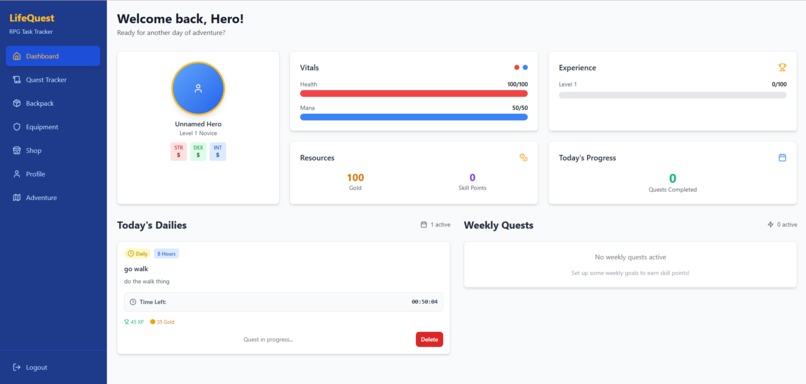
Task: Click the STR stat badge
Action: click(178, 152)
